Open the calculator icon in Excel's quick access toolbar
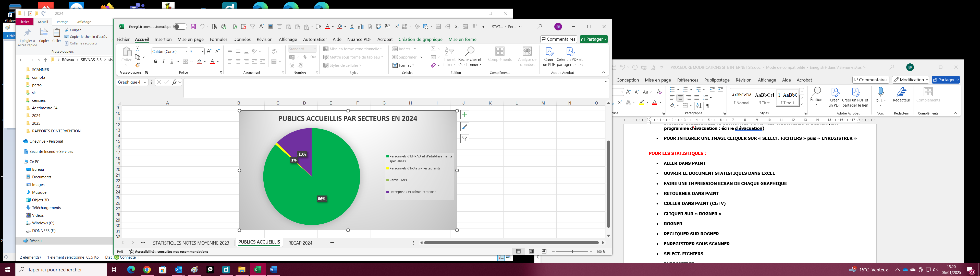Screen dimensions: 980x276 (271, 27)
